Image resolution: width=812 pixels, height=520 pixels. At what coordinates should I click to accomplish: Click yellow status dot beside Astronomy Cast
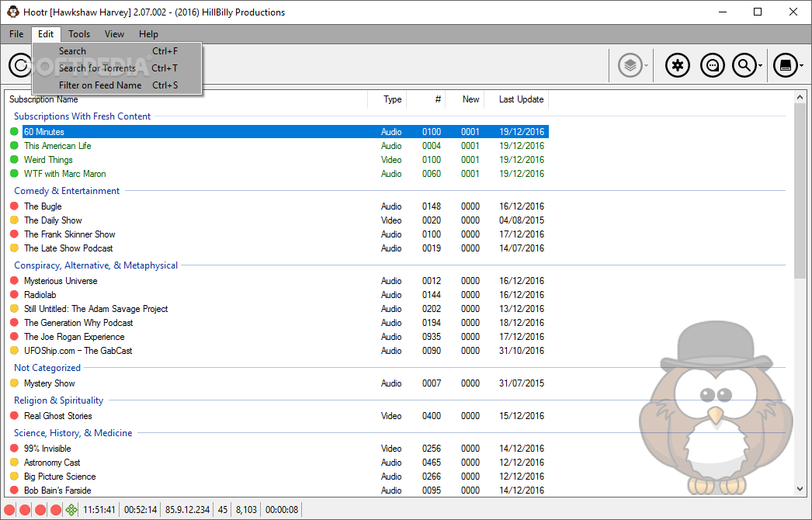tap(14, 463)
